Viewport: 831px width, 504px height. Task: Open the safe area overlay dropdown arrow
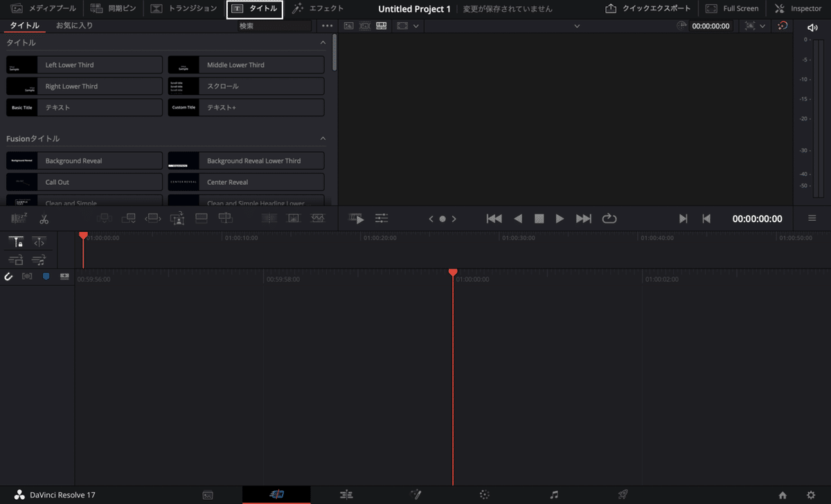[x=762, y=26]
